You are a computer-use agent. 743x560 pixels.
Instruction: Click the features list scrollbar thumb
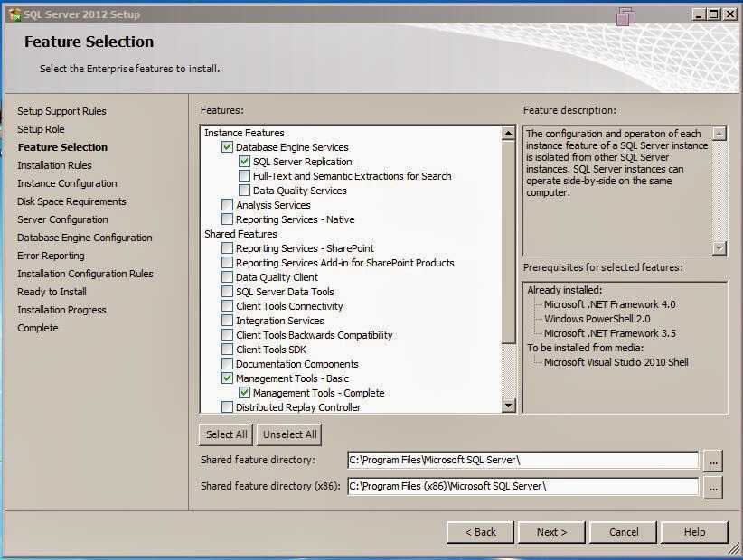509,241
